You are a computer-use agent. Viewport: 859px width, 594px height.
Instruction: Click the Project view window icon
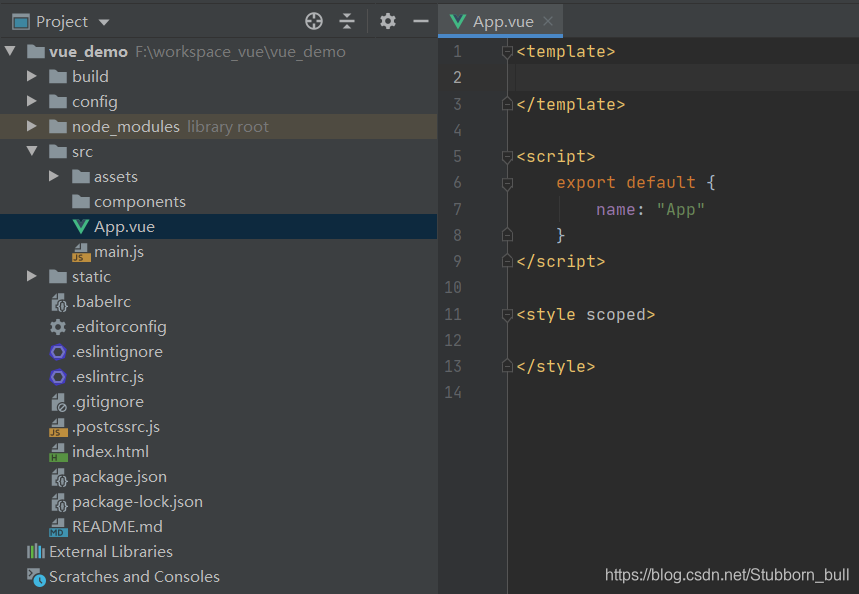coord(21,22)
